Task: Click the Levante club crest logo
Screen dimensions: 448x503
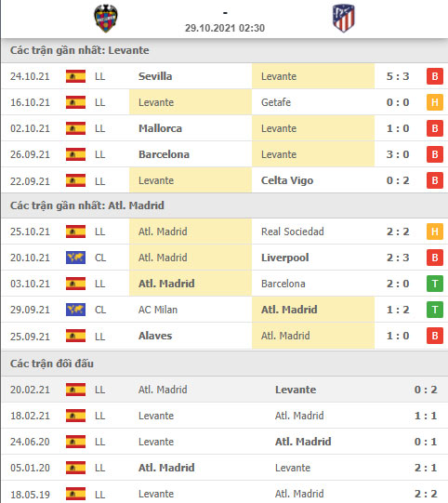Action: point(106,18)
